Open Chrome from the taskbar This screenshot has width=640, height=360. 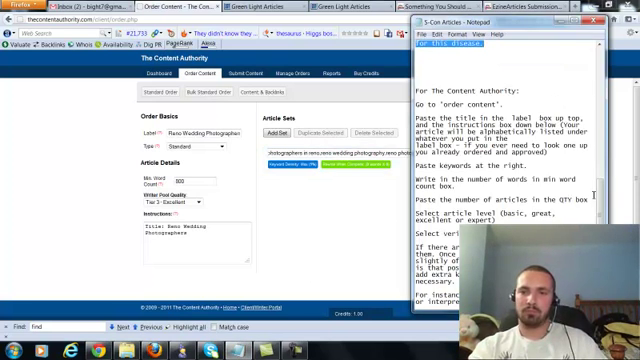pyautogui.click(x=98, y=351)
